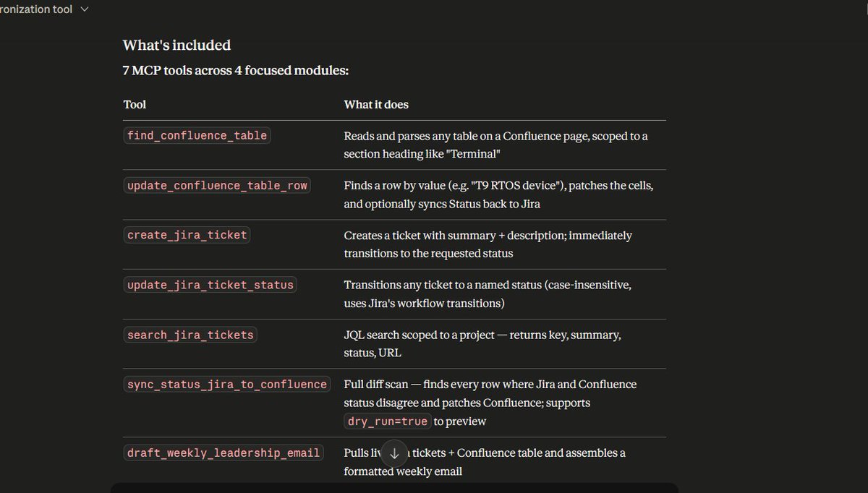Image resolution: width=868 pixels, height=493 pixels.
Task: Click the "What it does" column header
Action: click(x=376, y=105)
